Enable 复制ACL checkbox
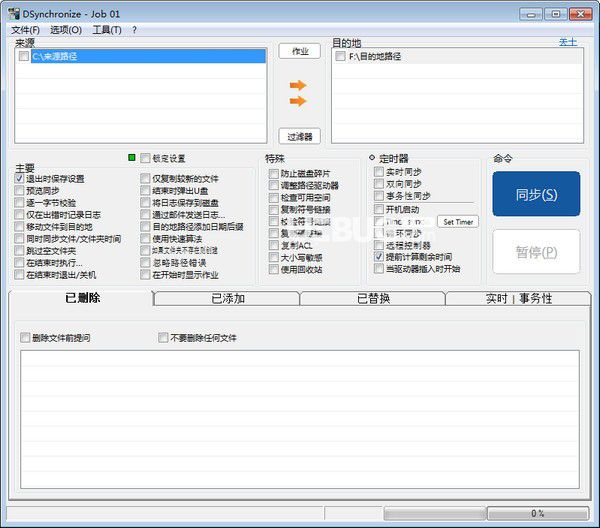Viewport: 600px width, 528px height. (x=274, y=245)
